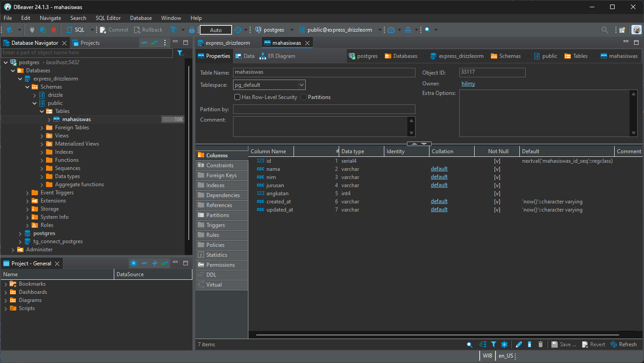
Task: Delete the selected column with trash icon
Action: tap(540, 344)
